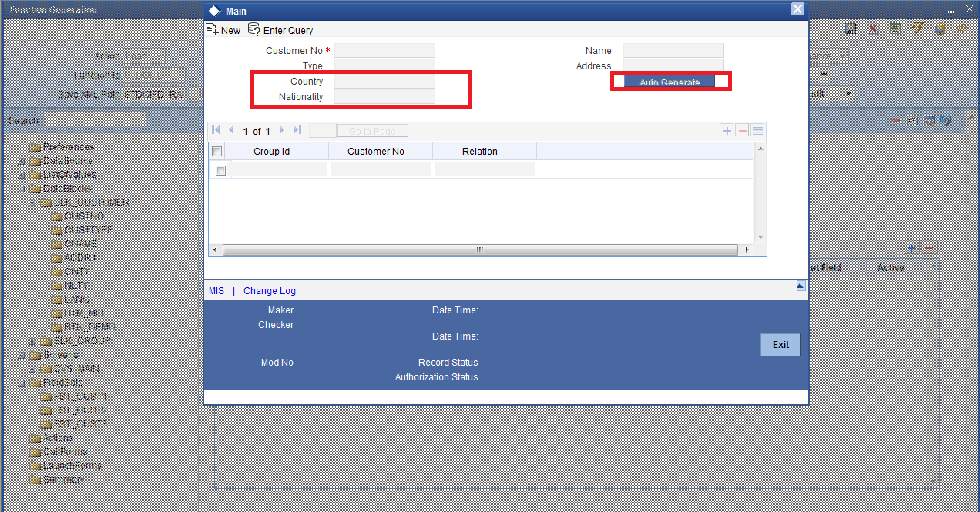Close the Main window
Screen dimensions: 980x512
click(798, 8)
